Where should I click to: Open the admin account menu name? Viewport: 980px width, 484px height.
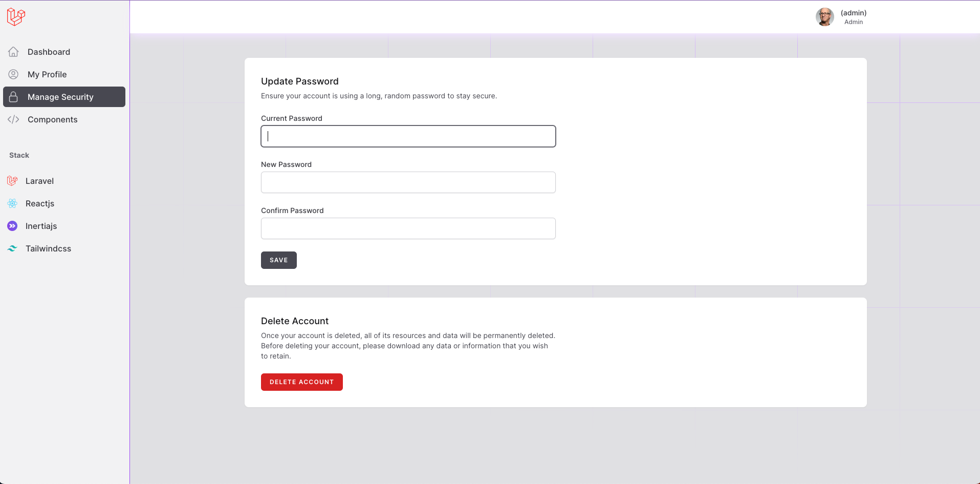click(x=853, y=13)
